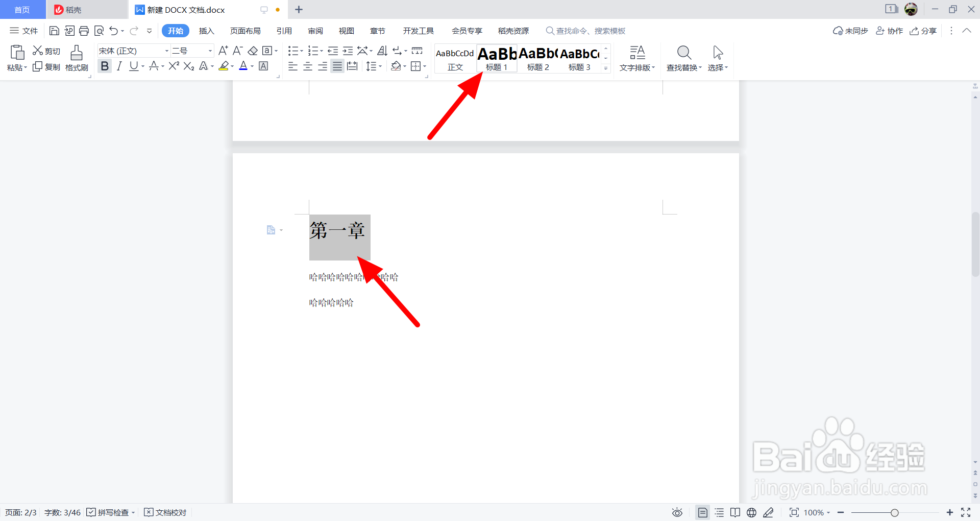Open 选择 dropdown tool
Viewport: 980px width, 521px height.
coord(718,58)
